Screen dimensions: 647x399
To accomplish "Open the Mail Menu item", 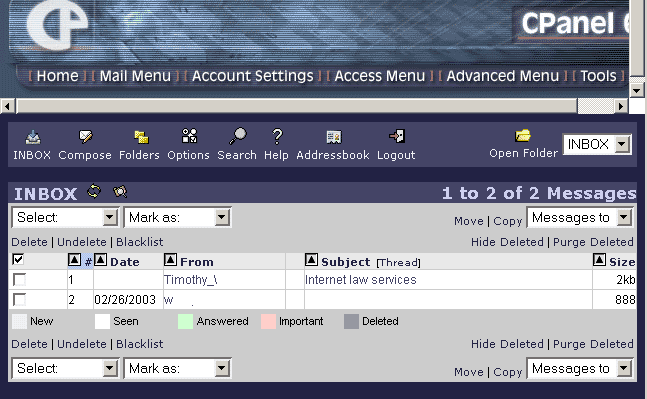I will [135, 76].
